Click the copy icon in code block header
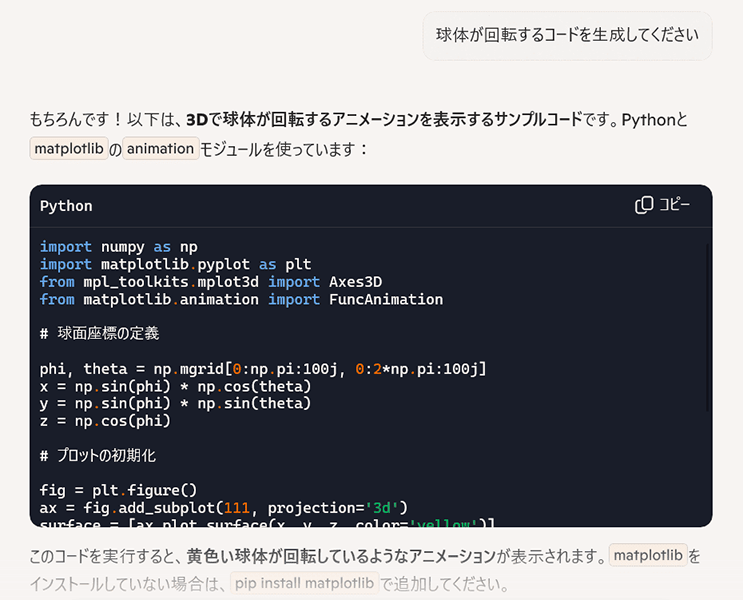 point(644,205)
